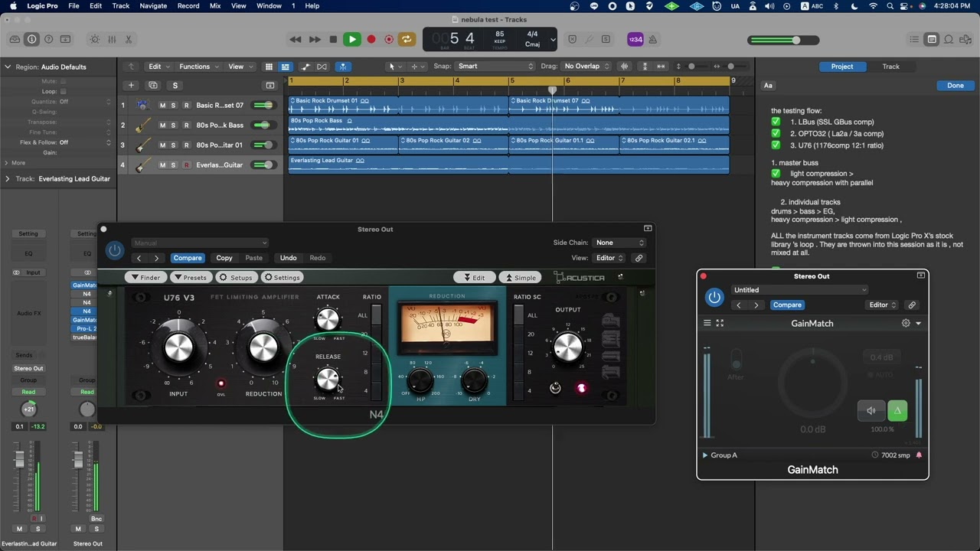Toggle the Inspector icon in the control bar

(31, 39)
